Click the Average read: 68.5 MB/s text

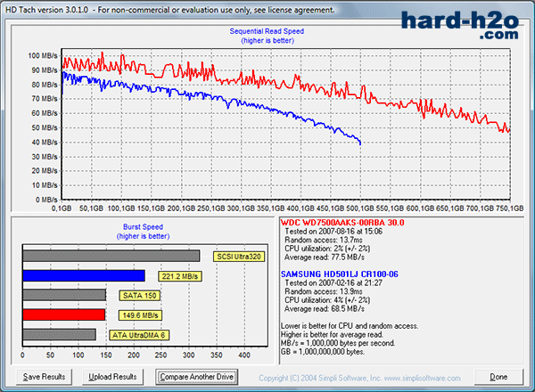pos(325,309)
